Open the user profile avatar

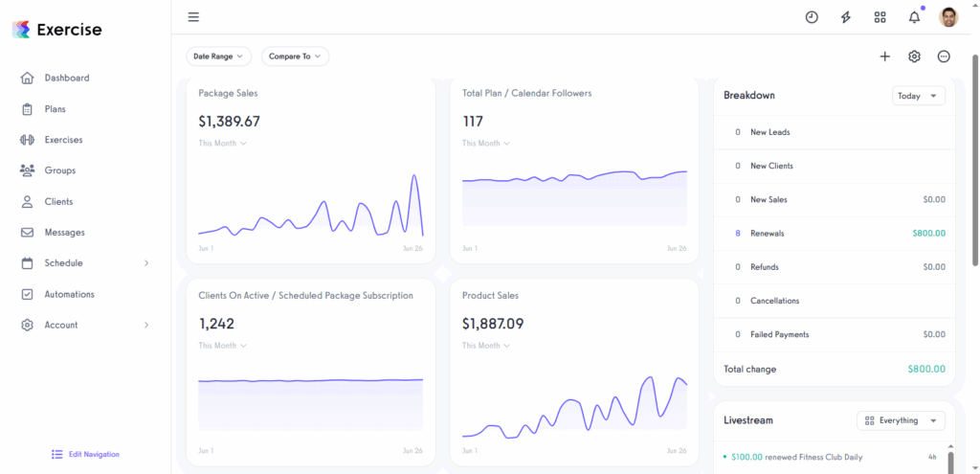click(948, 17)
